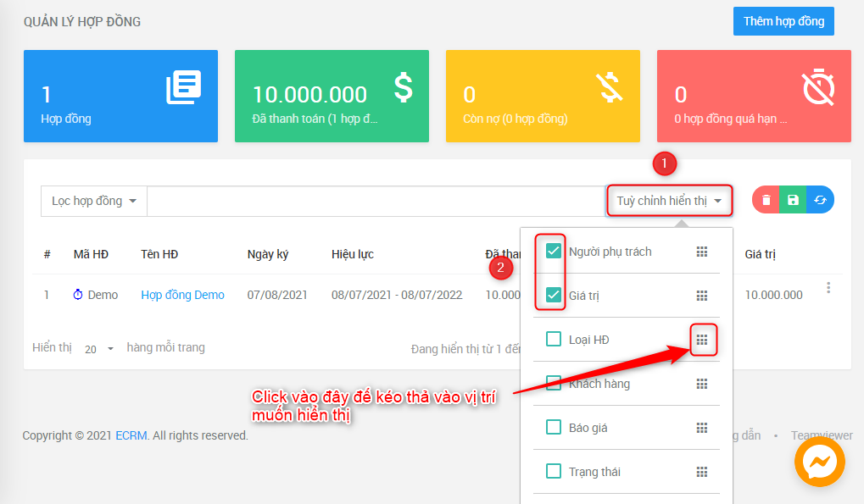Click the red trash delete icon

[766, 200]
